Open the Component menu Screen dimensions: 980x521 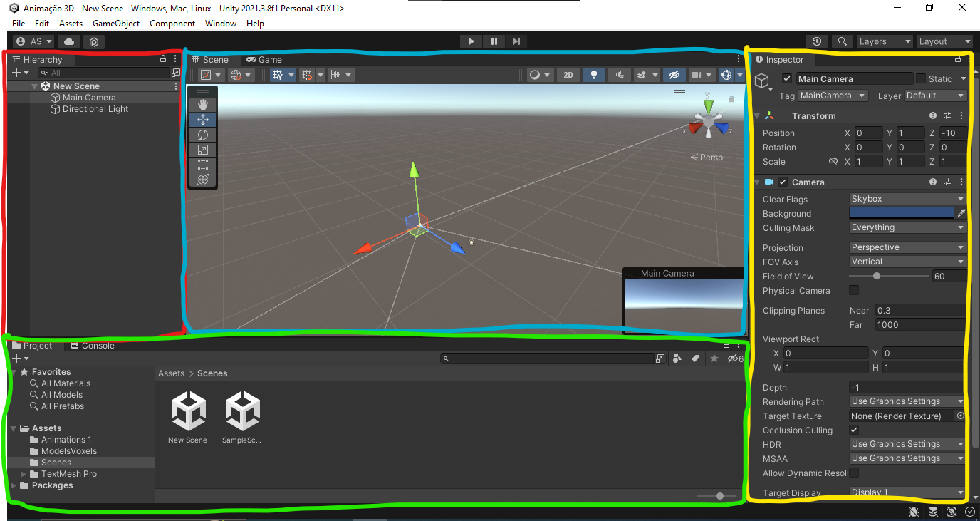tap(172, 24)
